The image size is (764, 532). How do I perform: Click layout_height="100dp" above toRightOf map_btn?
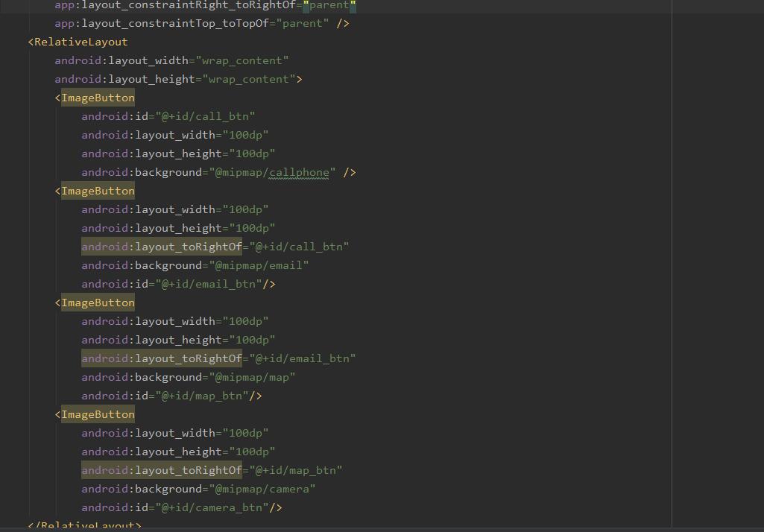(x=178, y=452)
